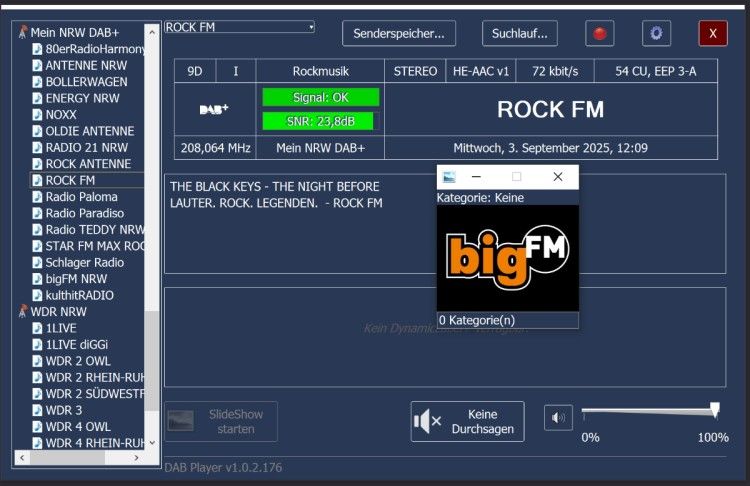
Task: Select Radio Paloma station
Action: [81, 197]
